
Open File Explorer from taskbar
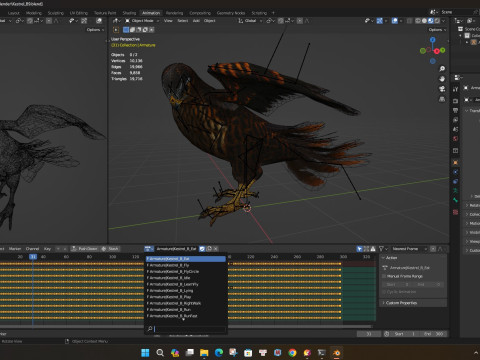pyautogui.click(x=204, y=353)
